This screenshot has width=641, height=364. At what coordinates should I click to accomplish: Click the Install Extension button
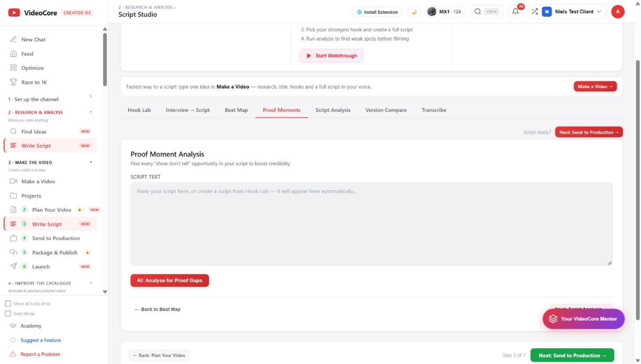tap(377, 12)
